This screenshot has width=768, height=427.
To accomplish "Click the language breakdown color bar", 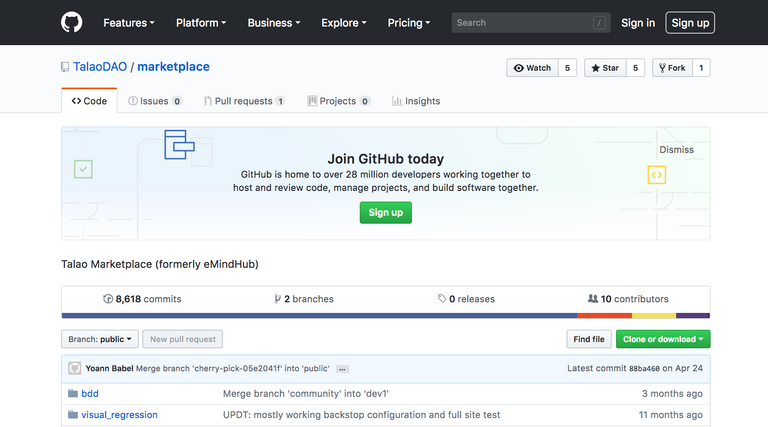I will tap(385, 316).
